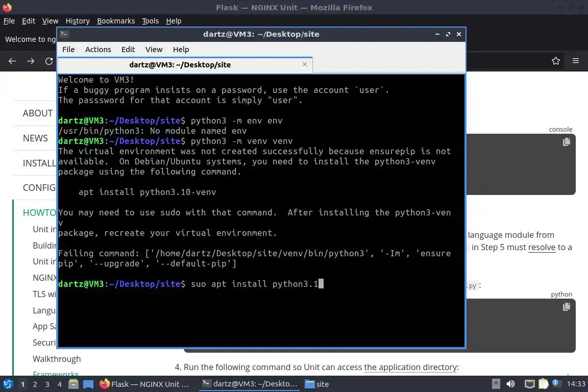Screen dimensions: 588x392
Task: Close the terminal tab dartz@VM3
Action: point(305,64)
